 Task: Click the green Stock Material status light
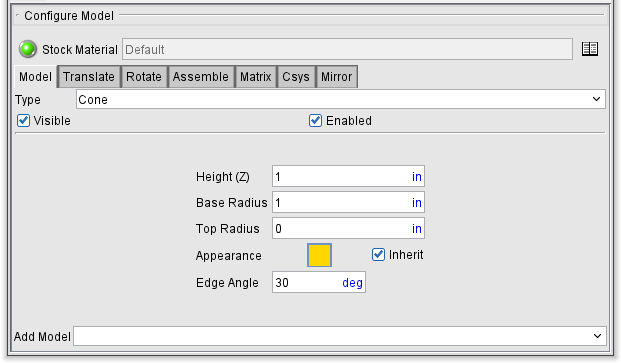pos(28,49)
